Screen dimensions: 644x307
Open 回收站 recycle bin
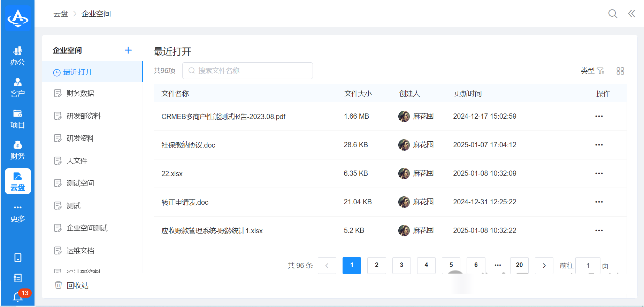[x=77, y=285]
